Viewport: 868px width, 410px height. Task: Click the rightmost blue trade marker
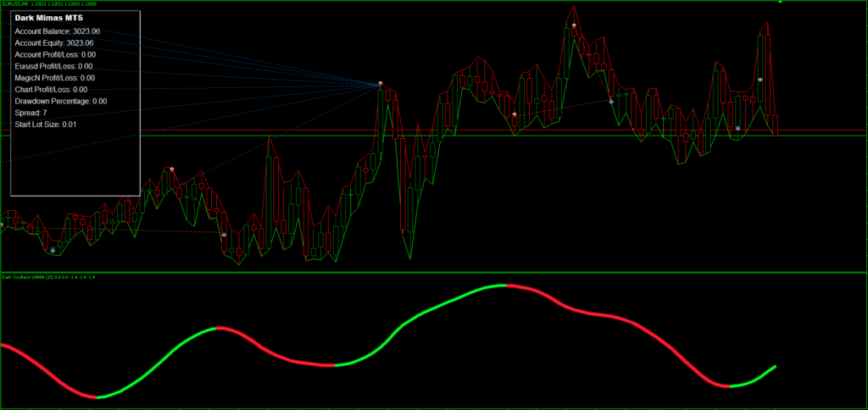737,128
